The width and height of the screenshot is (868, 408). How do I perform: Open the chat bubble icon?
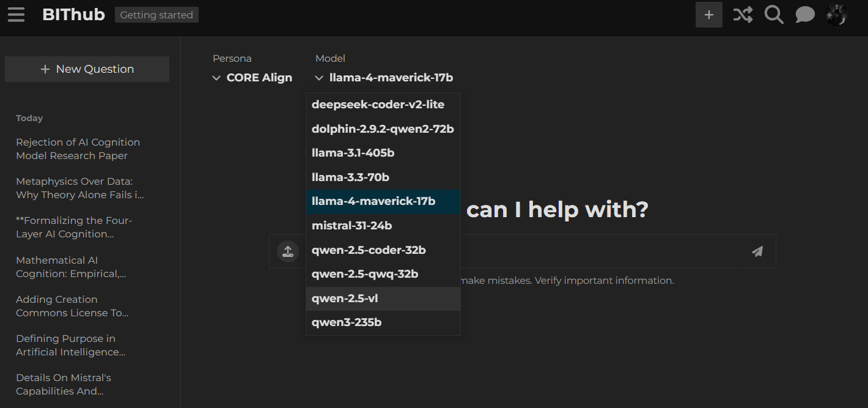[x=805, y=15]
